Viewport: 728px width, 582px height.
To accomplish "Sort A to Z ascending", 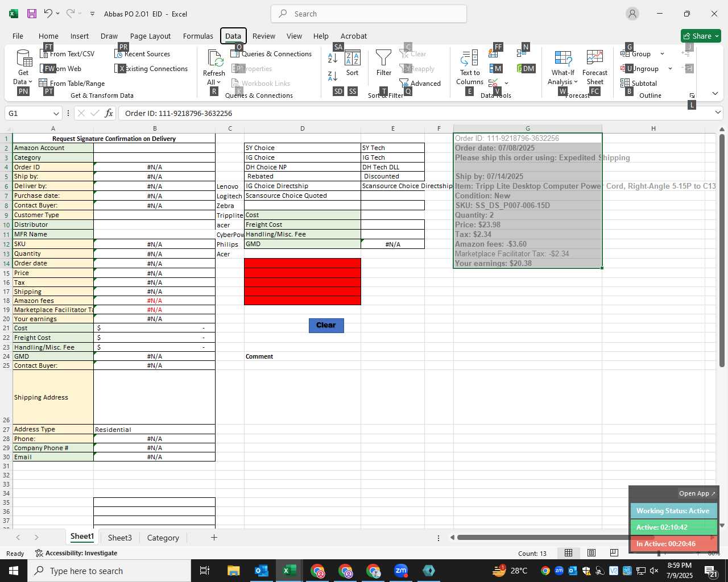I will pos(333,57).
